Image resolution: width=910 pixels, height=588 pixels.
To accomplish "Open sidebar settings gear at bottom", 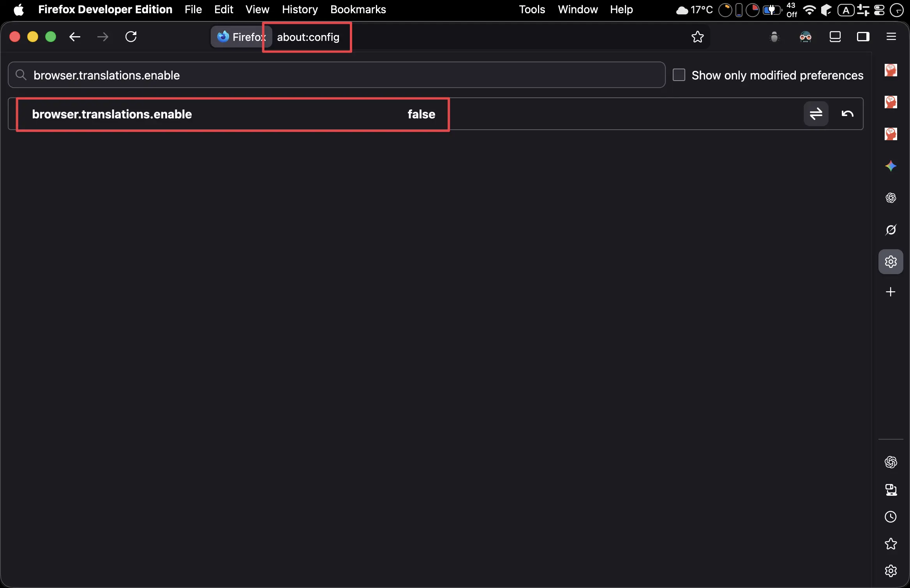I will [x=891, y=571].
